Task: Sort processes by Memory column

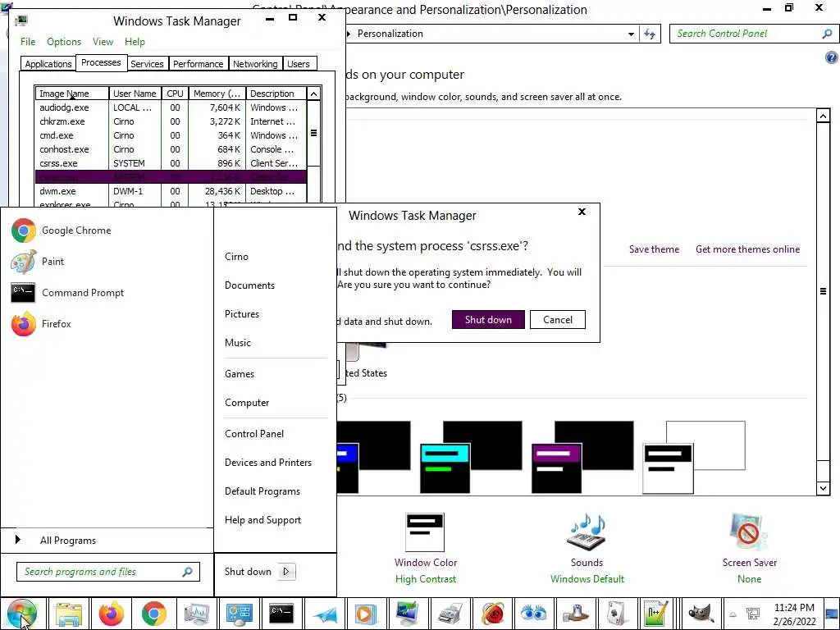Action: coord(217,94)
